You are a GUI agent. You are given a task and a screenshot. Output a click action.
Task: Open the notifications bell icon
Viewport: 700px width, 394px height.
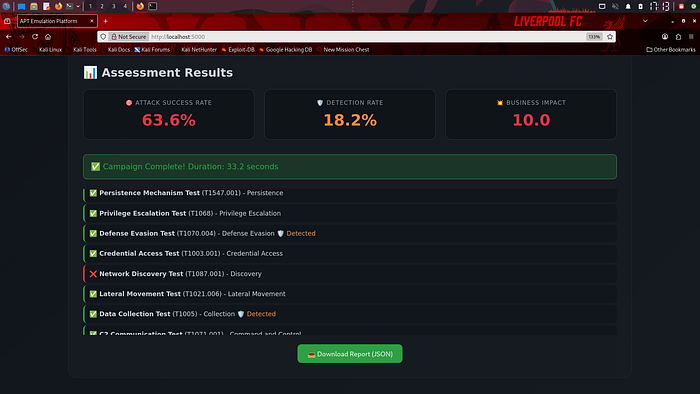[x=628, y=6]
